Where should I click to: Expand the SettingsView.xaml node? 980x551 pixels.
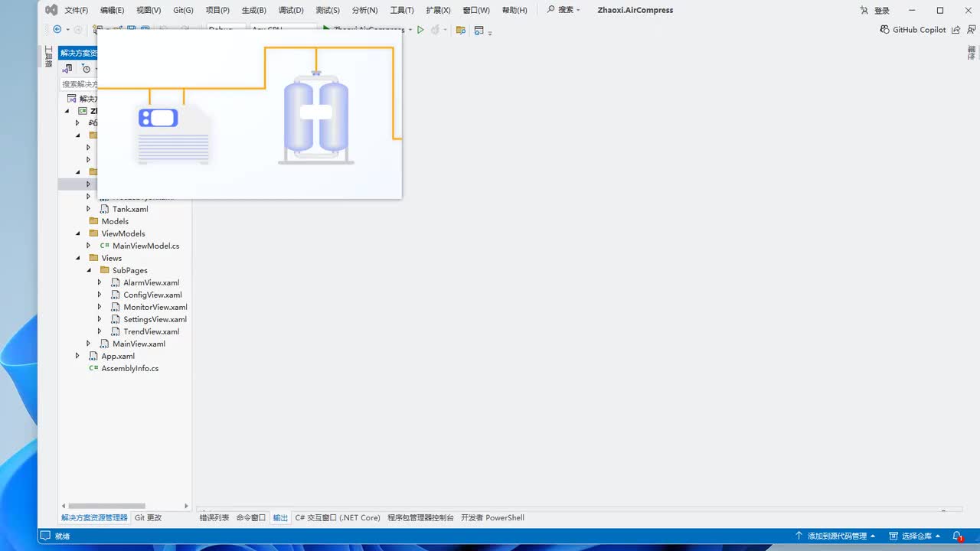99,319
